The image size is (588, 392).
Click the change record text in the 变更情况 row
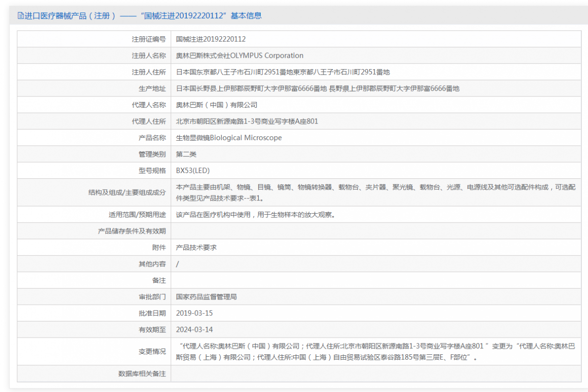[x=376, y=352]
